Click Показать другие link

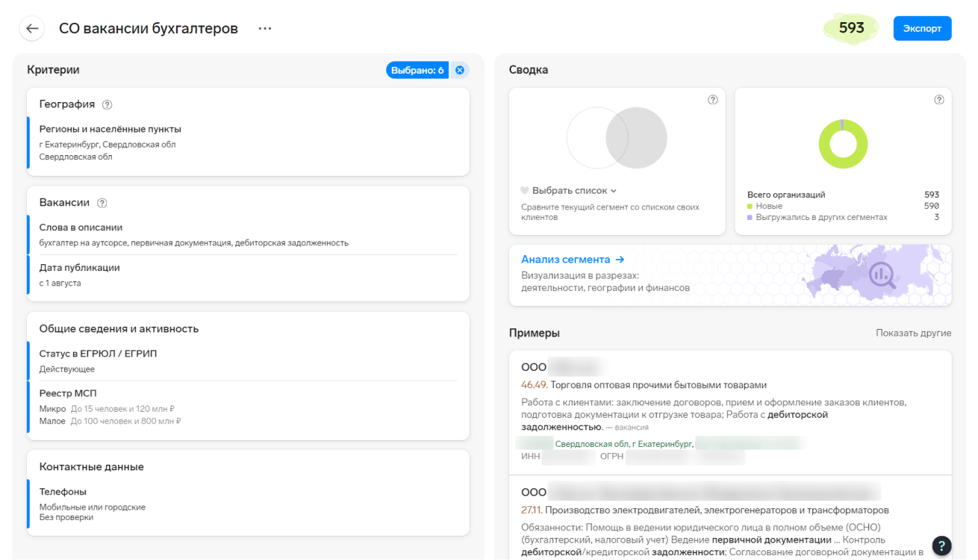913,333
